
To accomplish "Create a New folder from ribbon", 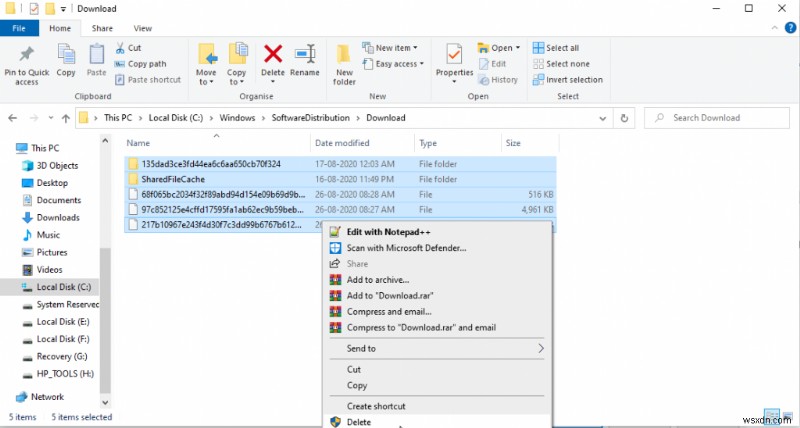I will coord(344,65).
